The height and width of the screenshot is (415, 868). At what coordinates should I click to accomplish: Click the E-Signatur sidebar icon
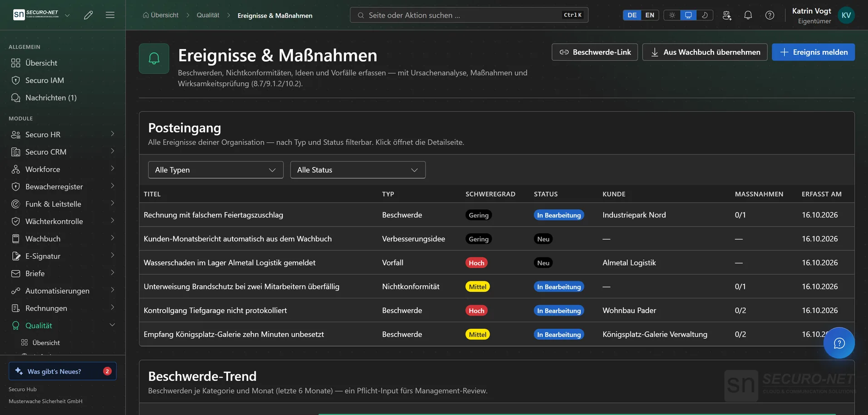click(x=16, y=256)
